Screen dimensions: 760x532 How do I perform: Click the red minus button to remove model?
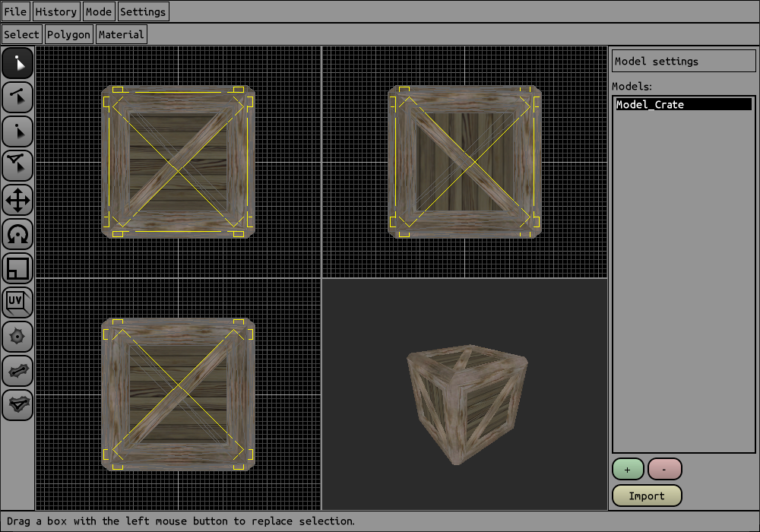(x=664, y=469)
